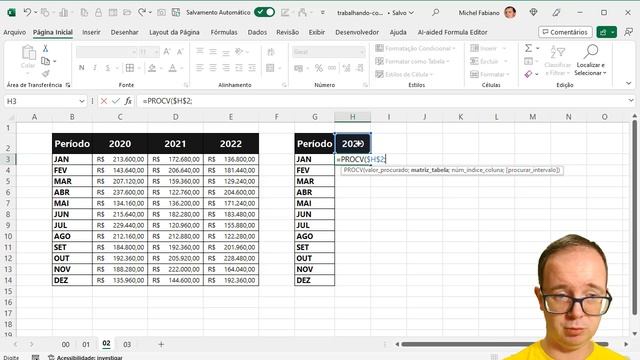Click the Fill Color bucket icon
The image size is (640, 360).
pyautogui.click(x=152, y=68)
